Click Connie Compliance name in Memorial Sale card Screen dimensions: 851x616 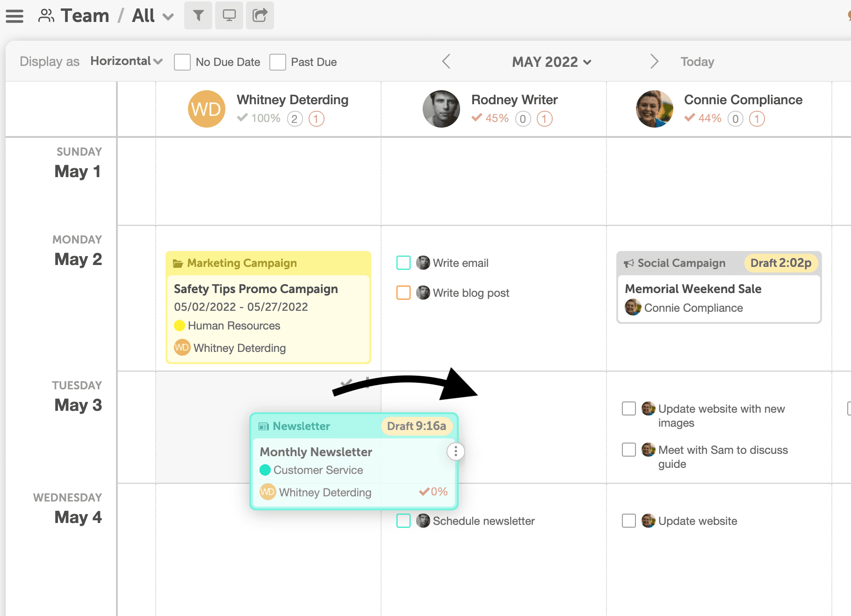(693, 308)
